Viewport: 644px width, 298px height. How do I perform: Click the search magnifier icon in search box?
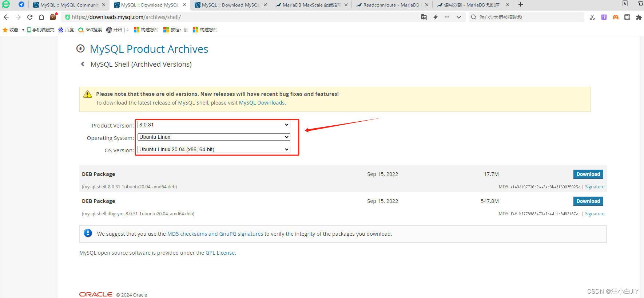474,17
